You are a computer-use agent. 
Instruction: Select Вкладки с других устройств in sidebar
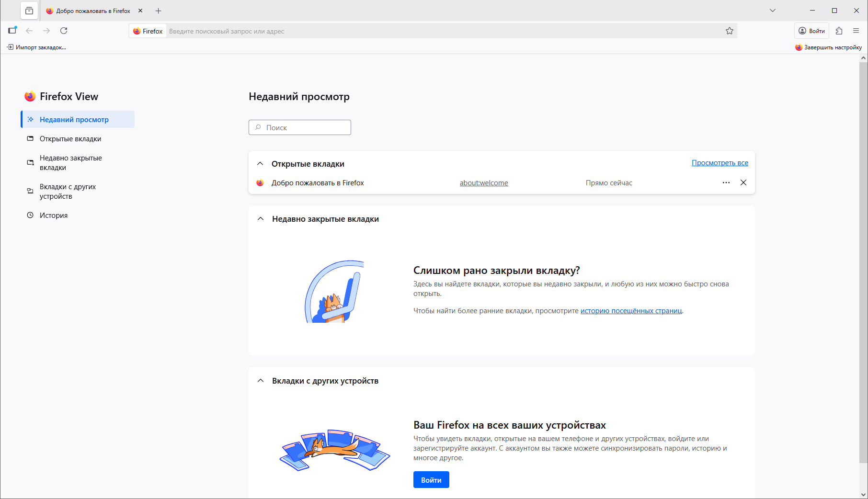coord(78,192)
